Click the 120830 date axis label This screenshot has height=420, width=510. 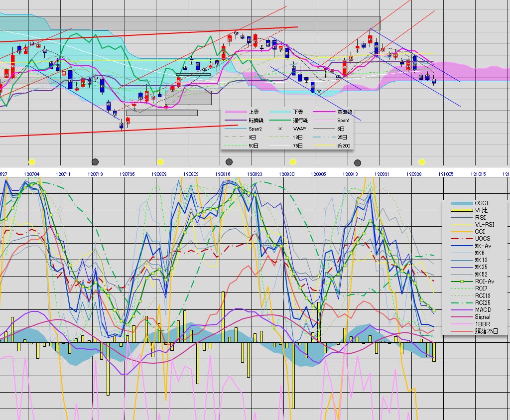(x=286, y=174)
